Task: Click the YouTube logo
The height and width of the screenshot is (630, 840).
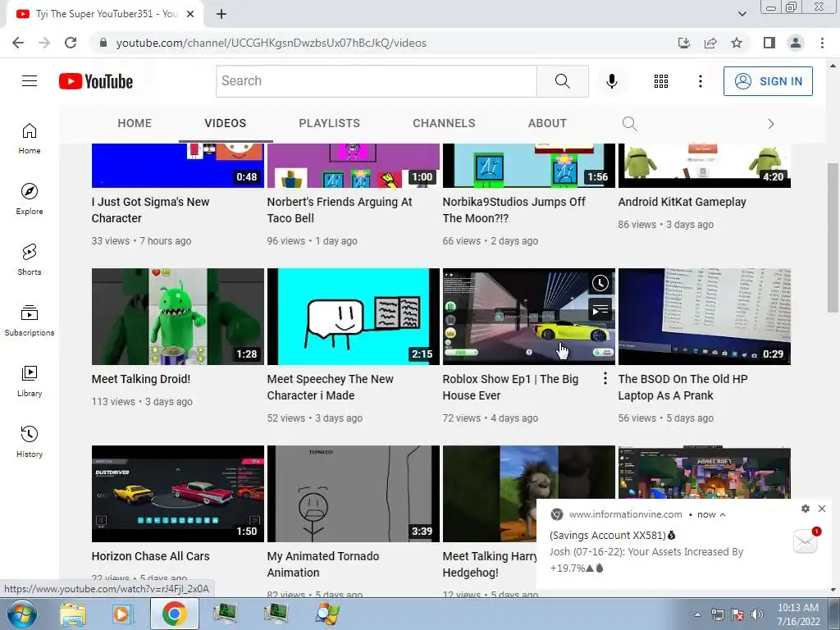Action: pyautogui.click(x=96, y=81)
